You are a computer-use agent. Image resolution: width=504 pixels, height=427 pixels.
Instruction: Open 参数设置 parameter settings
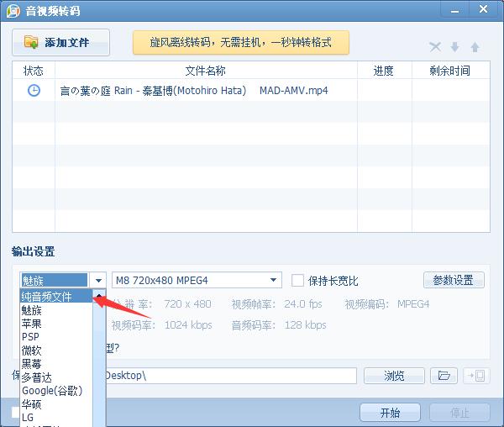[454, 280]
